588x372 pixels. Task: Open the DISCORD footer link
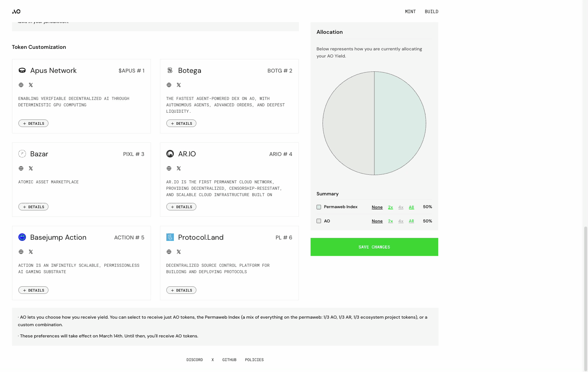point(194,360)
